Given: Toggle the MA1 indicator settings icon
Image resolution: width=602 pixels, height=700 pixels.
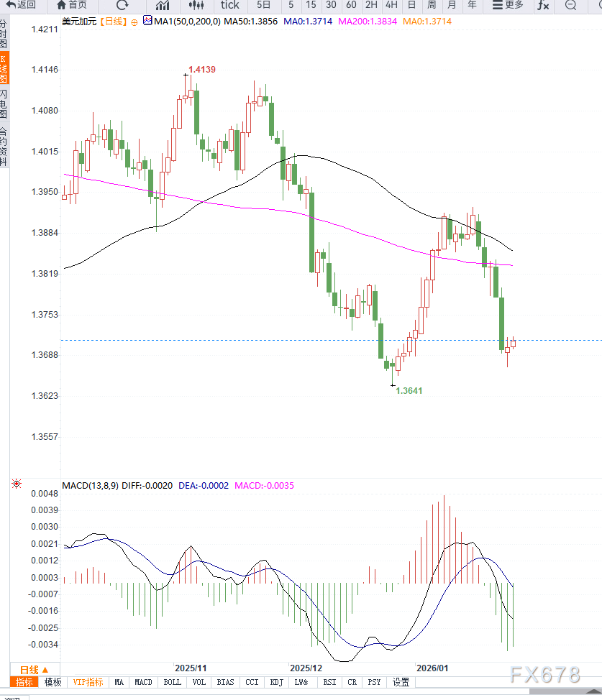Looking at the screenshot, I should click(149, 22).
